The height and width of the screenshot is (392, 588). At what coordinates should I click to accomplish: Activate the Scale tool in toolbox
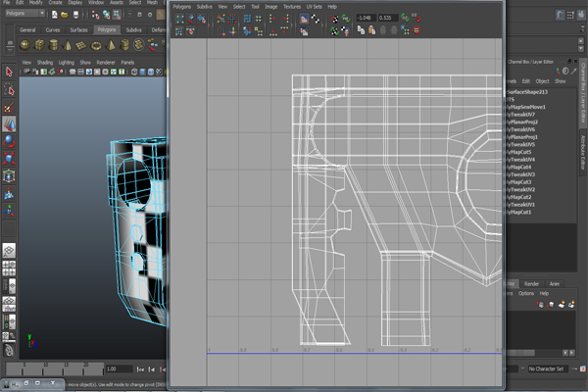9,159
